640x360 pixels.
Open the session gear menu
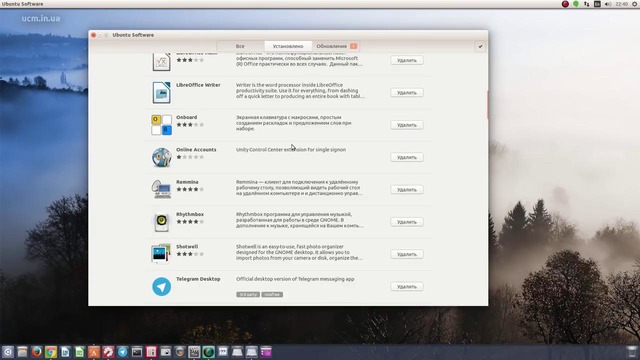(x=635, y=4)
